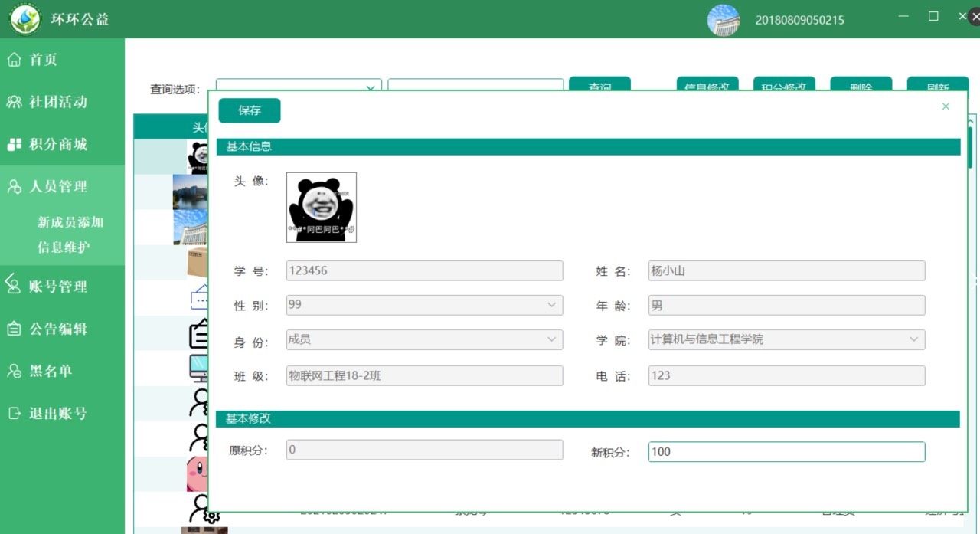Click the 班级 field 物联网工程18-2班
Viewport: 980px width, 534px height.
tap(424, 375)
